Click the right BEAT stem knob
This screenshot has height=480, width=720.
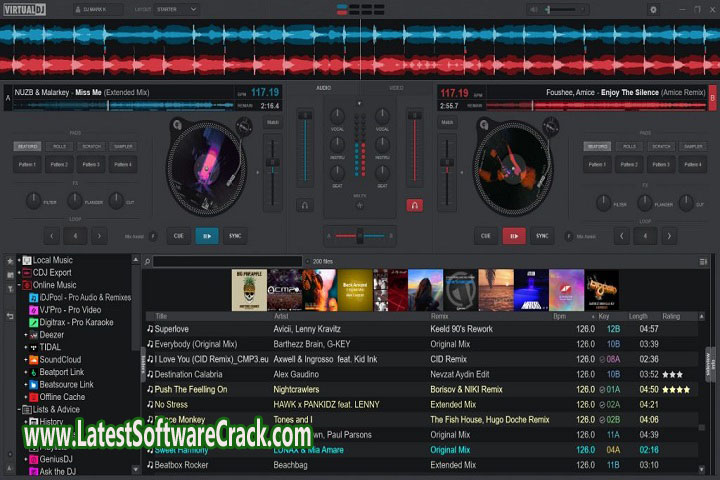(x=382, y=173)
